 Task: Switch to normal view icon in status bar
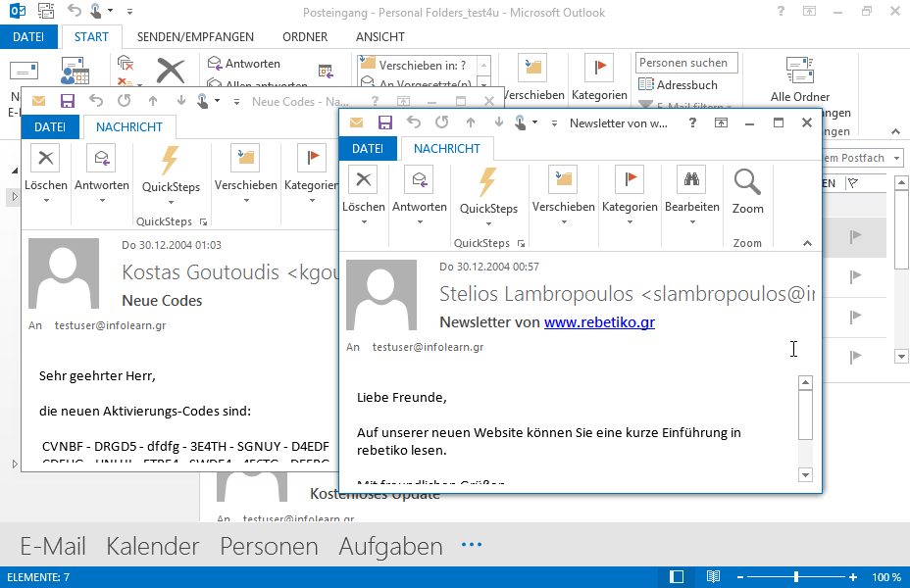676,577
